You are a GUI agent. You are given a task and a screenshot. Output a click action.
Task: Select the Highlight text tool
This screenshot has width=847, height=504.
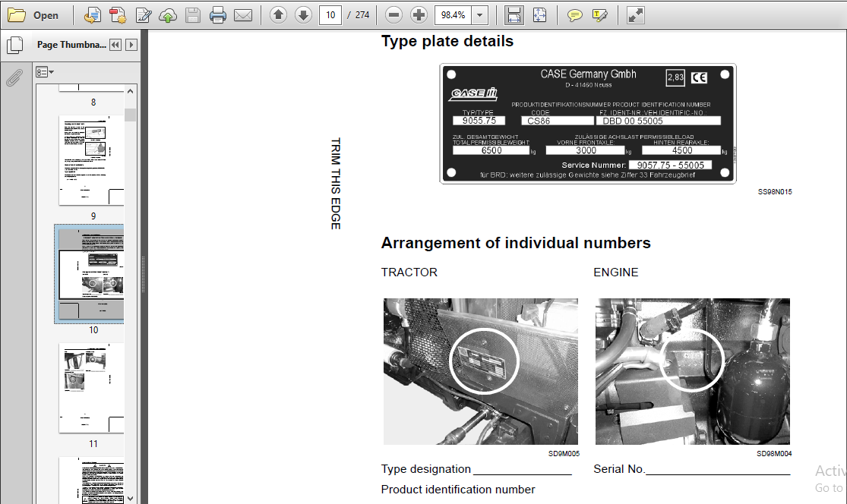pyautogui.click(x=599, y=15)
